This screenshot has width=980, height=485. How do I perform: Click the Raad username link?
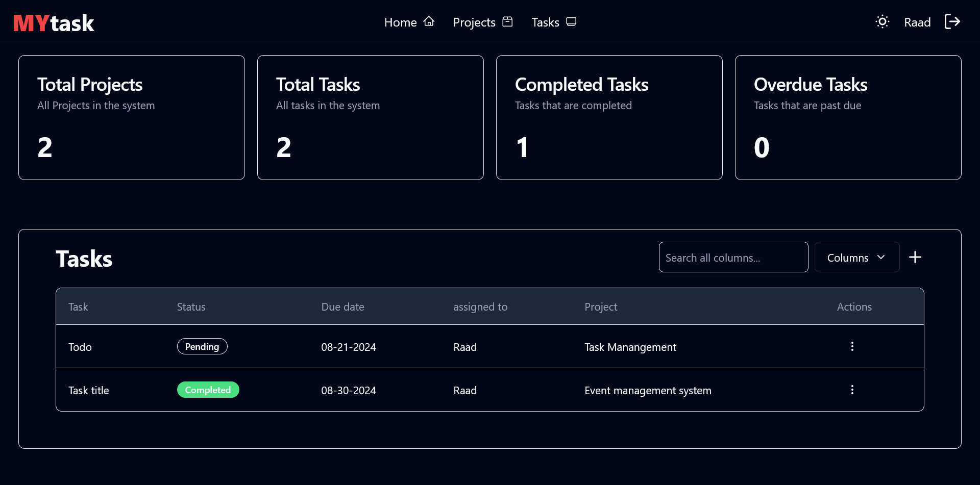pyautogui.click(x=917, y=22)
